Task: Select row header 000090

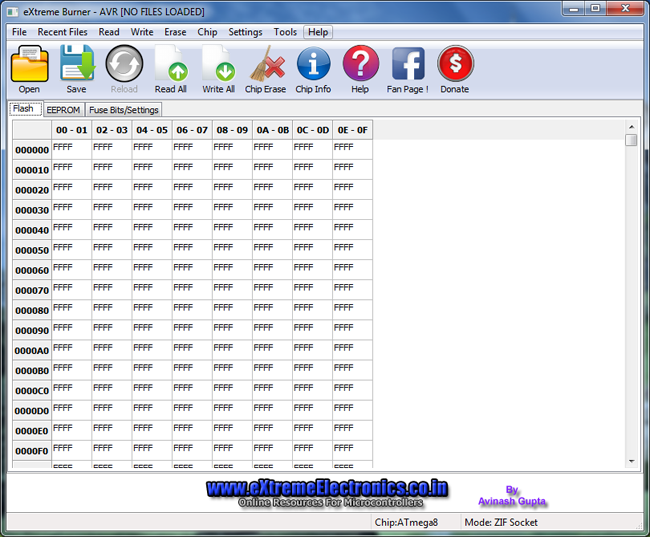Action: coord(32,330)
